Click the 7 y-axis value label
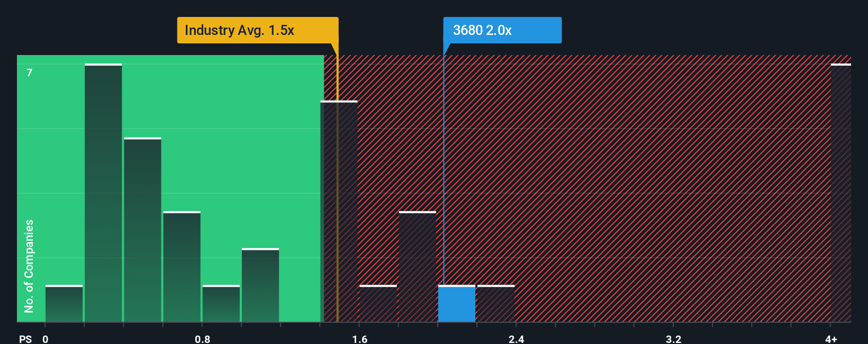This screenshot has height=344, width=868. point(30,73)
